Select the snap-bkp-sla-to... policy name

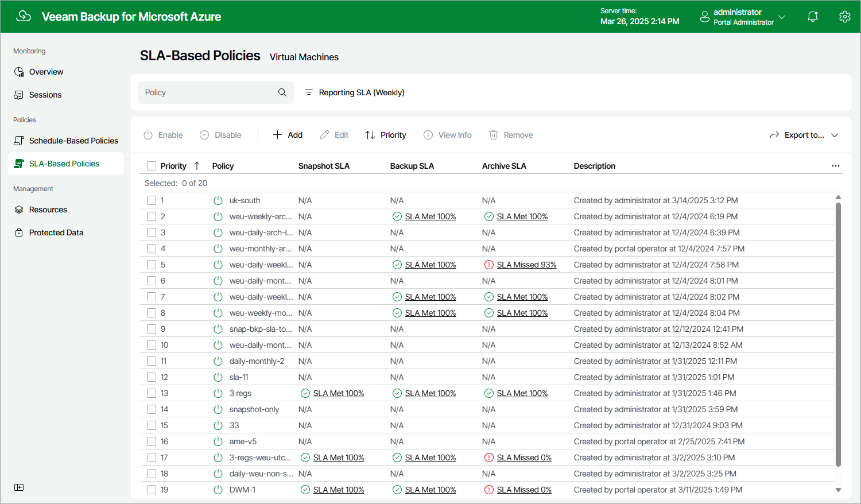click(x=261, y=329)
